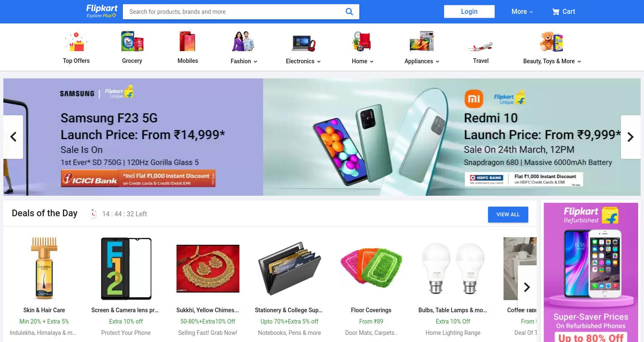Click the VIEW ALL deals button
644x342 pixels.
tap(508, 215)
